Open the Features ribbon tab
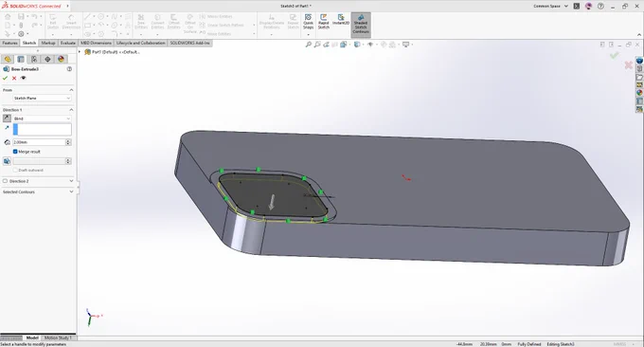This screenshot has height=347, width=644. coord(9,43)
